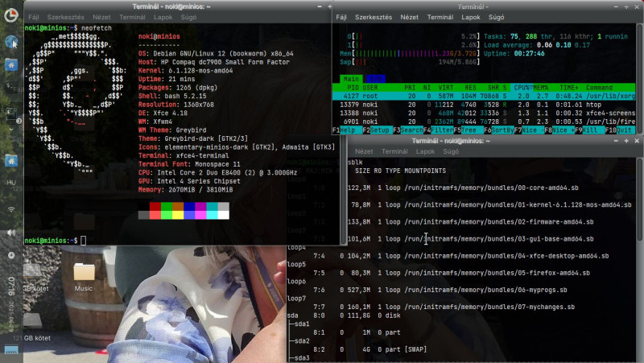Click the lsblk '[SWAP]' mountpoint text
Image resolution: width=644 pixels, height=363 pixels.
415,349
